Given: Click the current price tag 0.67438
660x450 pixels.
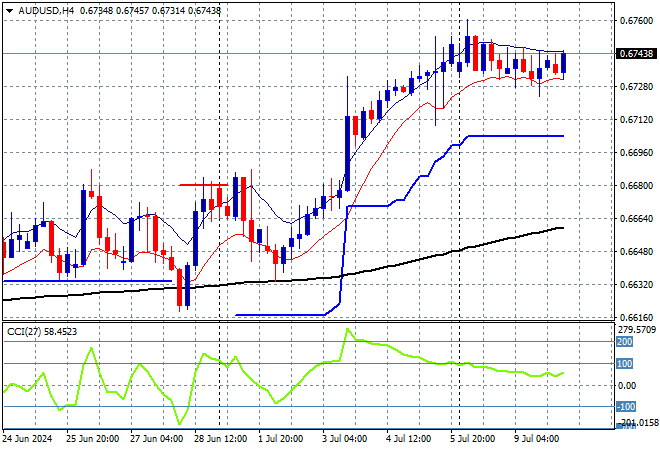Looking at the screenshot, I should (637, 53).
